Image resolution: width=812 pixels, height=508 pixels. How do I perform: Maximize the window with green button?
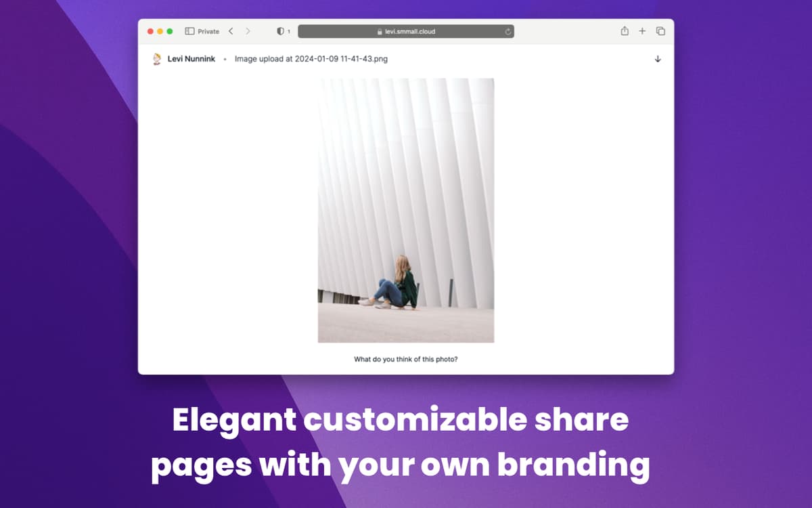[x=170, y=31]
